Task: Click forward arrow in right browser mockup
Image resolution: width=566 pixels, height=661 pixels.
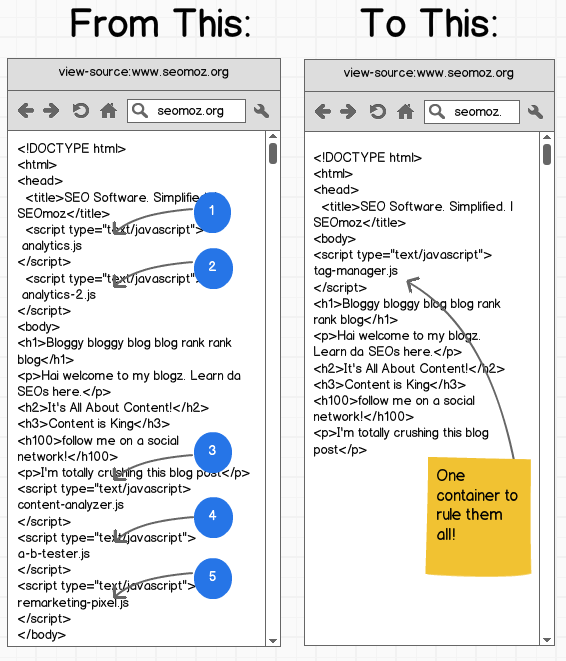Action: 348,112
